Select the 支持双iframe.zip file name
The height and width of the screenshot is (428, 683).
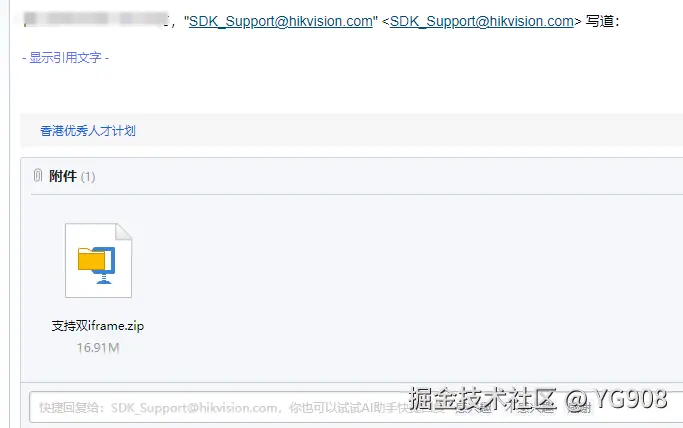[98, 326]
